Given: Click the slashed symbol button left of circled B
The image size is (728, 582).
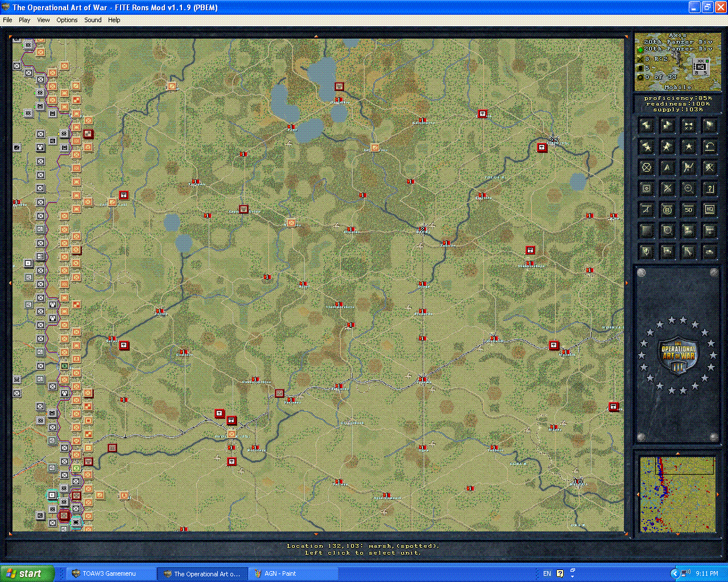Looking at the screenshot, I should (646, 210).
